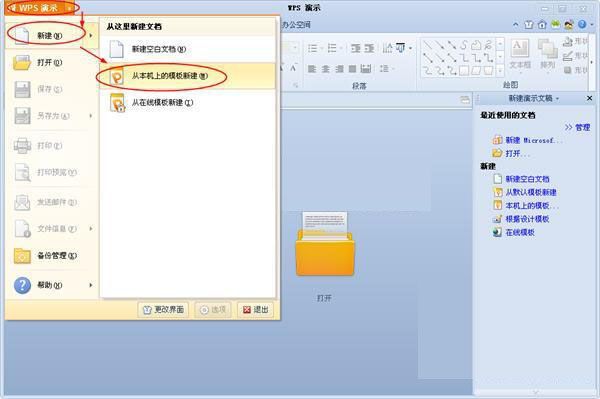Click the shape outline pen icon
The width and height of the screenshot is (600, 399).
(568, 56)
